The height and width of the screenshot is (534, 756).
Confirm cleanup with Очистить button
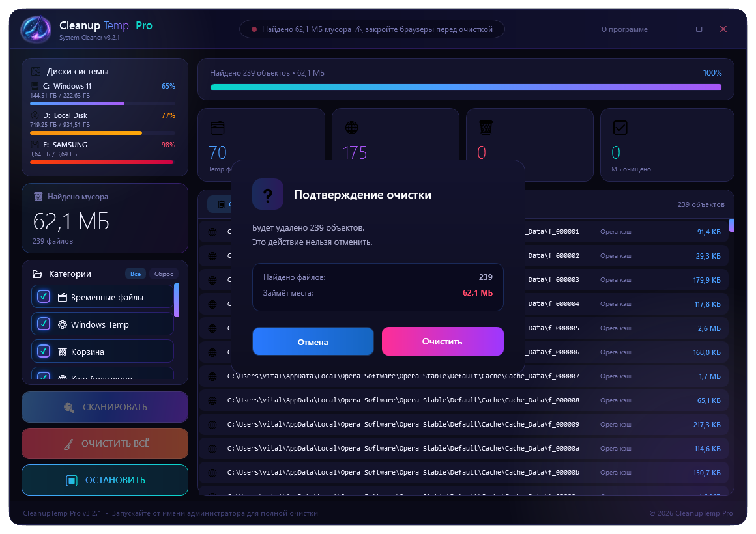pyautogui.click(x=443, y=341)
